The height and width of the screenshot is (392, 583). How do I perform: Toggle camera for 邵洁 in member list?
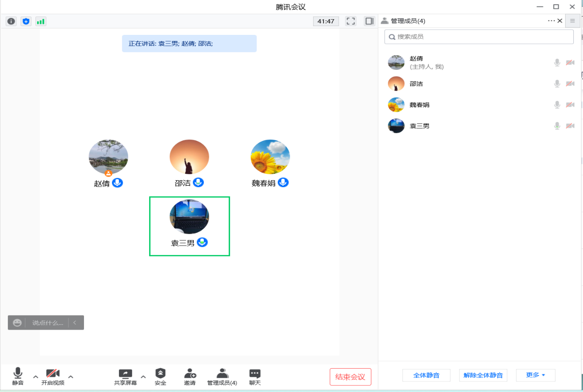570,84
